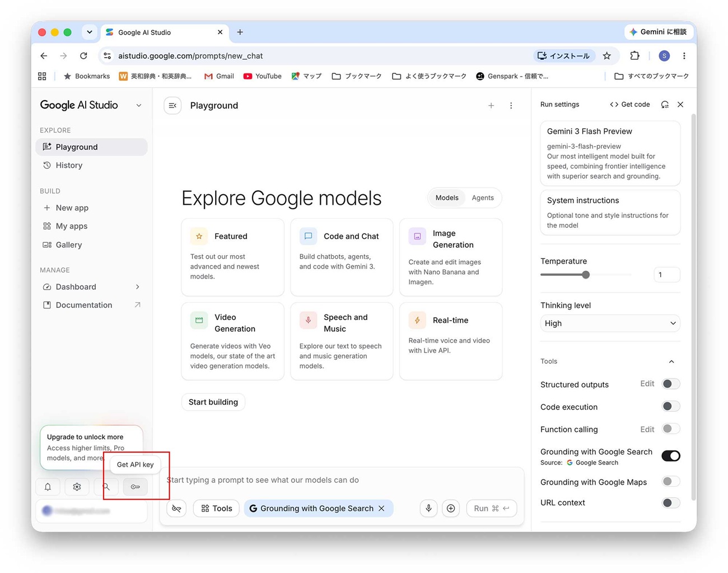Click the Get API key icon
The width and height of the screenshot is (728, 573).
pos(136,487)
